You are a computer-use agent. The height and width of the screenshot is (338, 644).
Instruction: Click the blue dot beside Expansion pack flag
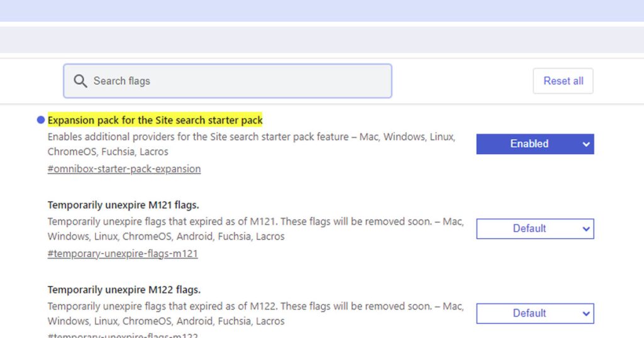(x=41, y=120)
